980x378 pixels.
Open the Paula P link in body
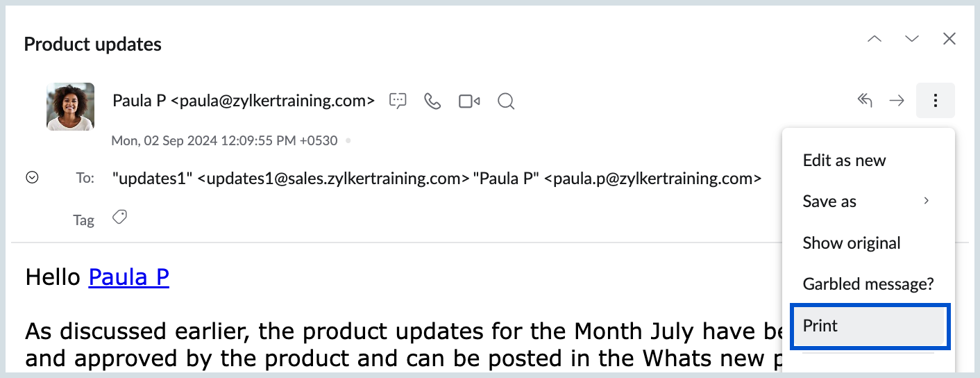pos(129,277)
